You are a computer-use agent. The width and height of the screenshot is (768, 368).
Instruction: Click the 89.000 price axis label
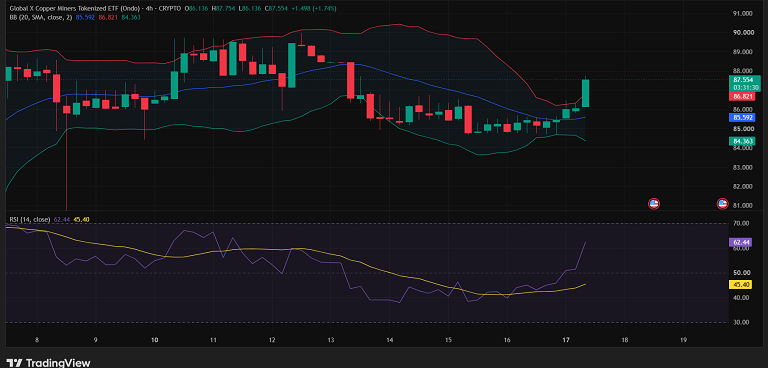[743, 52]
